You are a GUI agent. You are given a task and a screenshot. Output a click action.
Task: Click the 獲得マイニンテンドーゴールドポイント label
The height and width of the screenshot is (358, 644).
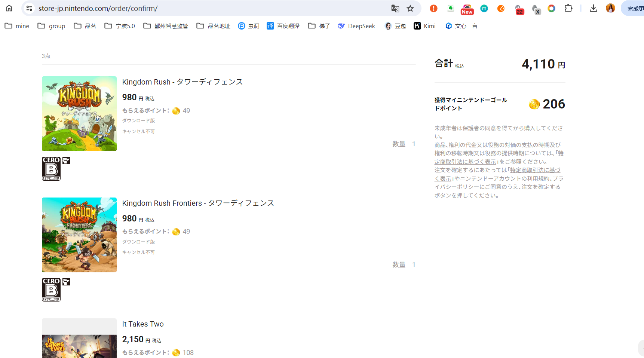click(471, 104)
